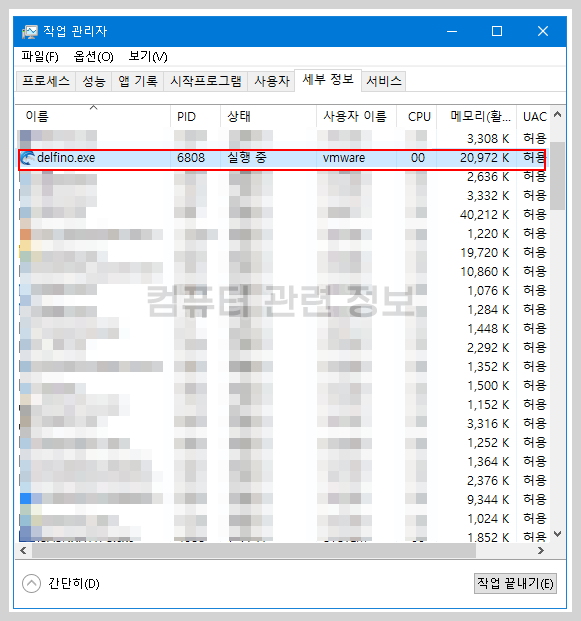The image size is (581, 621).
Task: Select the row with 40,212 K memory
Action: pos(282,215)
